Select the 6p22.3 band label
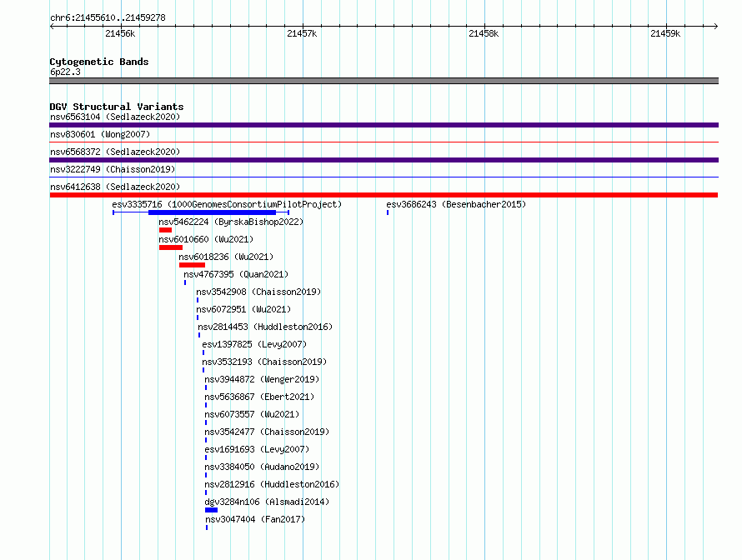 tap(65, 72)
